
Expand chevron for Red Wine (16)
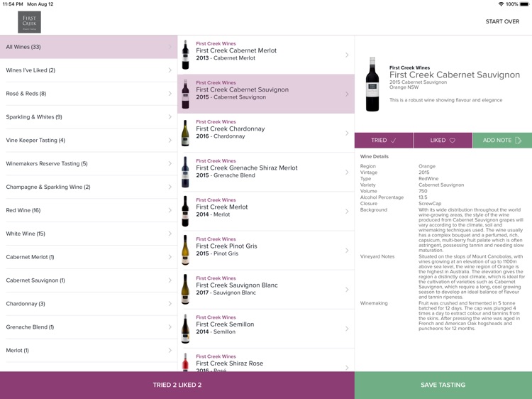[x=170, y=210]
